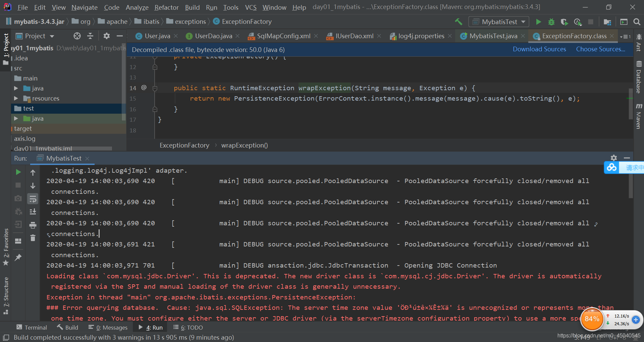Open the Refactor menu

click(166, 7)
